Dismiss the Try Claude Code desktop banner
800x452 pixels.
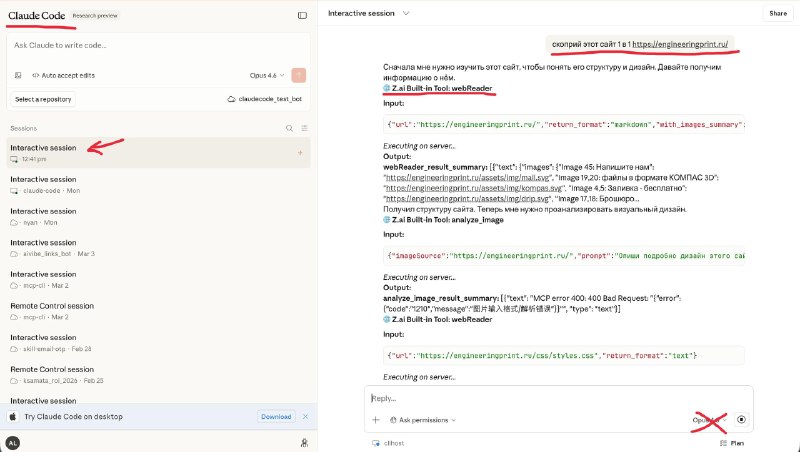tap(305, 416)
